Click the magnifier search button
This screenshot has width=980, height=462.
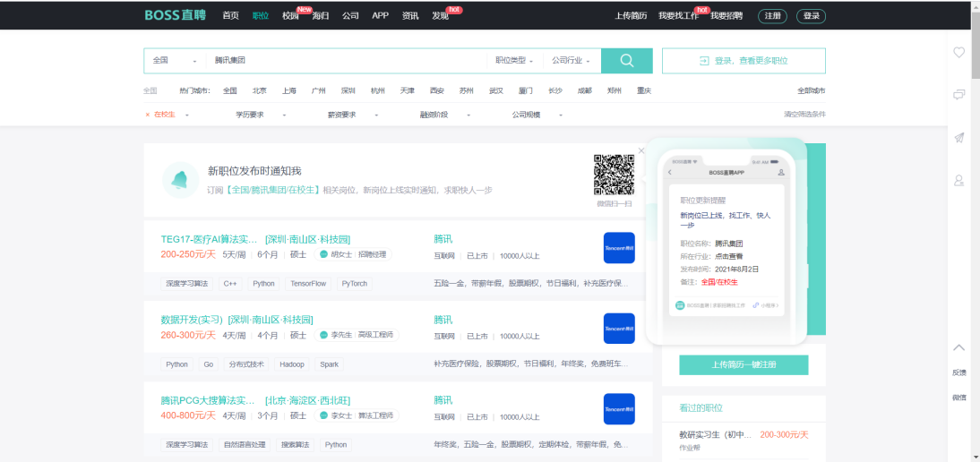(627, 61)
